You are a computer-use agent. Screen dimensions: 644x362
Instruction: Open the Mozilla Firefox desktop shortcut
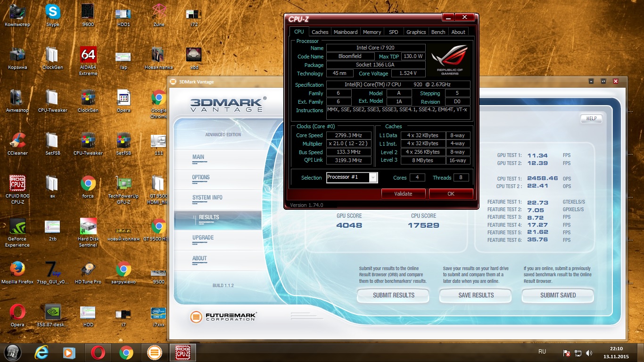pyautogui.click(x=17, y=269)
